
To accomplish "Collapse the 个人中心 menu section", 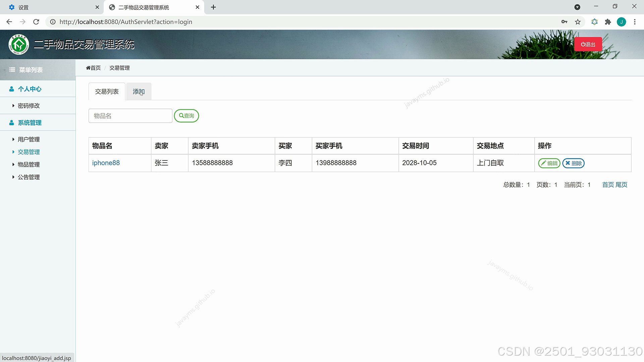I will pos(38,89).
